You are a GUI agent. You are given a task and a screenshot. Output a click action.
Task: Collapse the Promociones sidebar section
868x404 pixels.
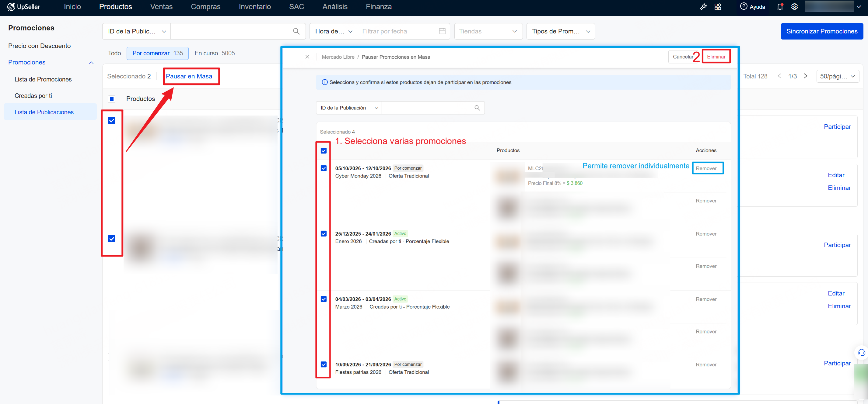click(x=91, y=63)
